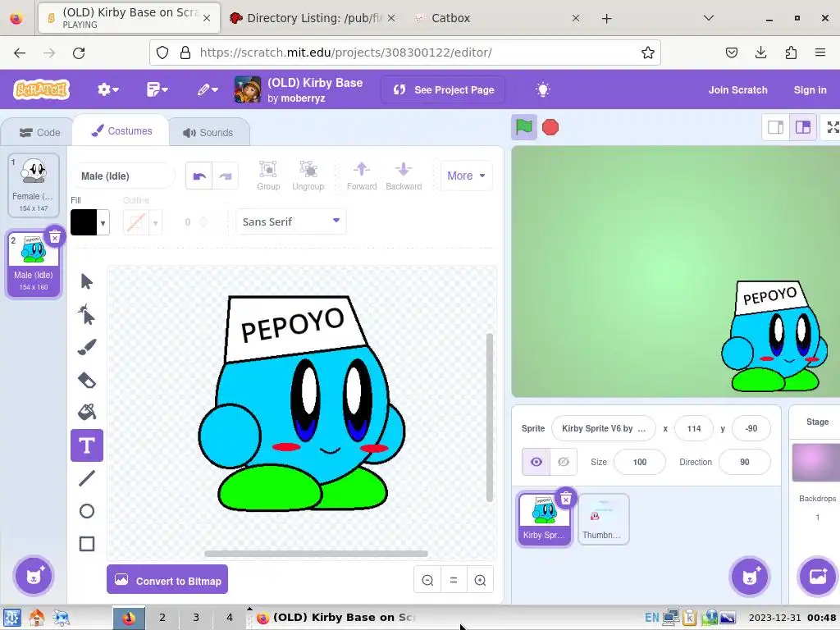840x630 pixels.
Task: Open the Edit pencil menu dropdown
Action: click(x=208, y=89)
